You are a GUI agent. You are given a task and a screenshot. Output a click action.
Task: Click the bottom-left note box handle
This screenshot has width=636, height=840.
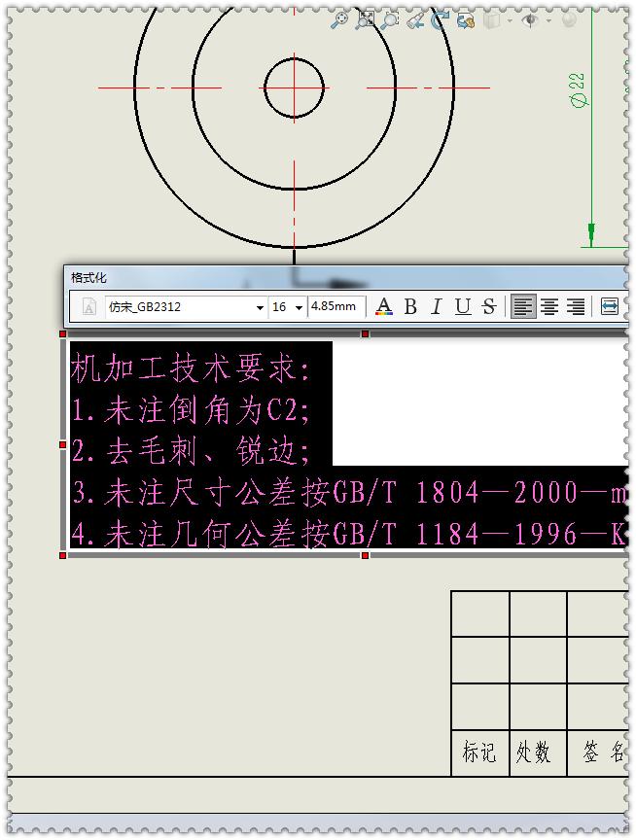(x=62, y=555)
